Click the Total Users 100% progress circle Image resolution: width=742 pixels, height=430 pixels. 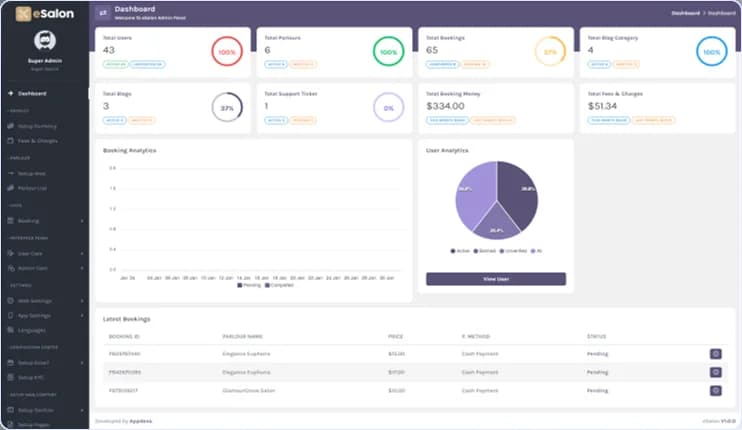[x=227, y=52]
